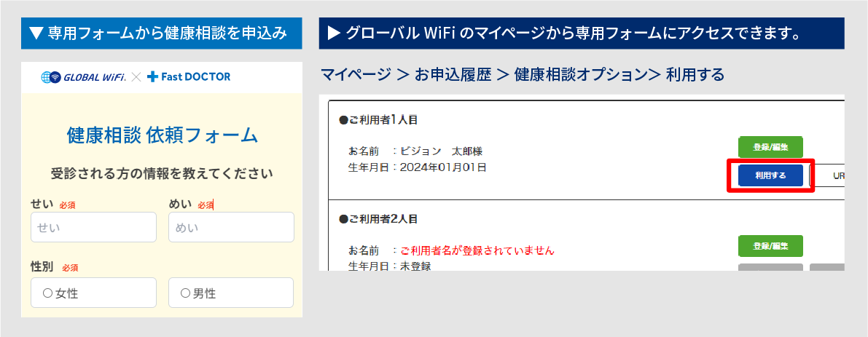868x337 pixels.
Task: Focus the せい name input field
Action: 93,227
